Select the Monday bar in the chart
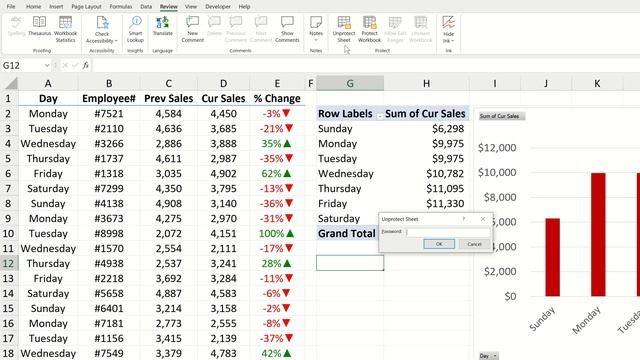This screenshot has height=360, width=640. click(598, 234)
